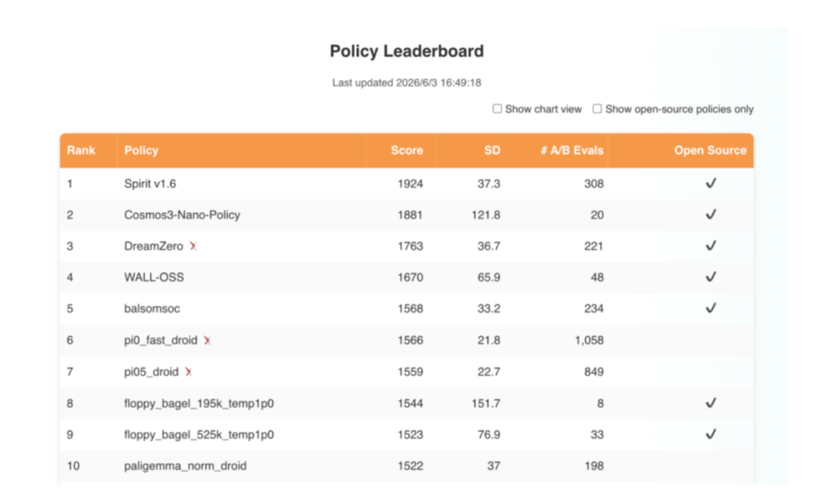The image size is (827, 504).
Task: Sort the table by Score column header
Action: tap(407, 151)
